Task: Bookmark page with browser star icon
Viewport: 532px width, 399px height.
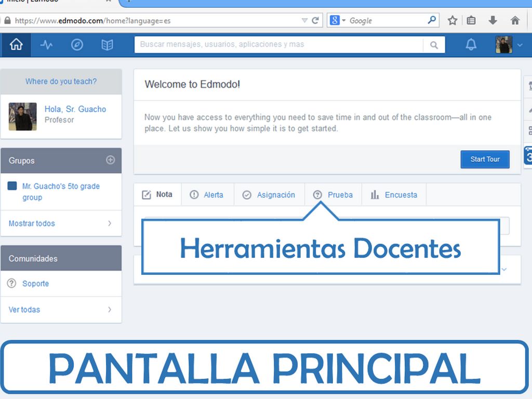Action: pos(453,20)
